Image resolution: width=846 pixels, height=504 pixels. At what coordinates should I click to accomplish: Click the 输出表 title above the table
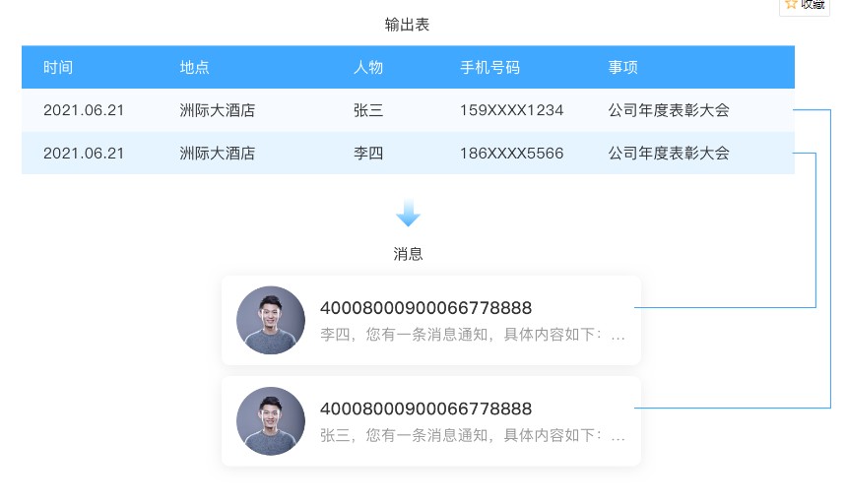pos(407,25)
